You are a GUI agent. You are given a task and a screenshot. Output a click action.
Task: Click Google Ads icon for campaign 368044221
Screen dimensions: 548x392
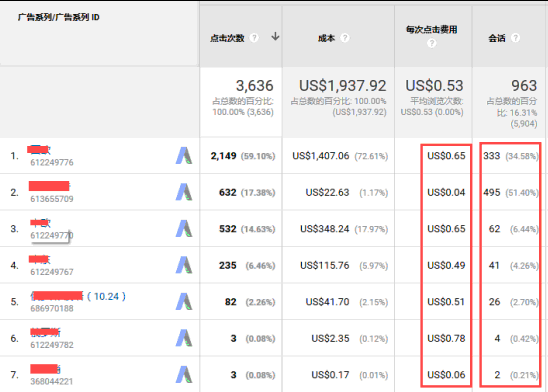(184, 375)
